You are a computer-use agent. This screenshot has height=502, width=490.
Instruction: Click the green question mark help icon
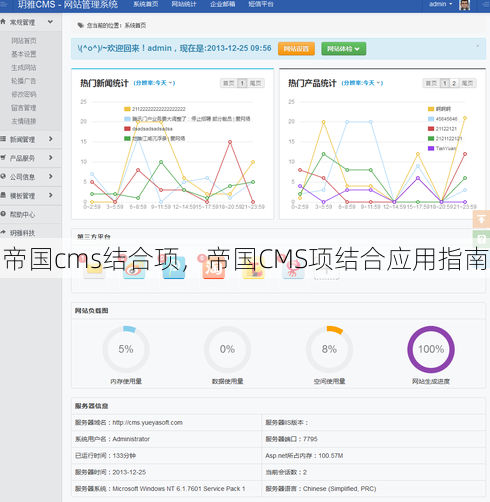tap(481, 238)
